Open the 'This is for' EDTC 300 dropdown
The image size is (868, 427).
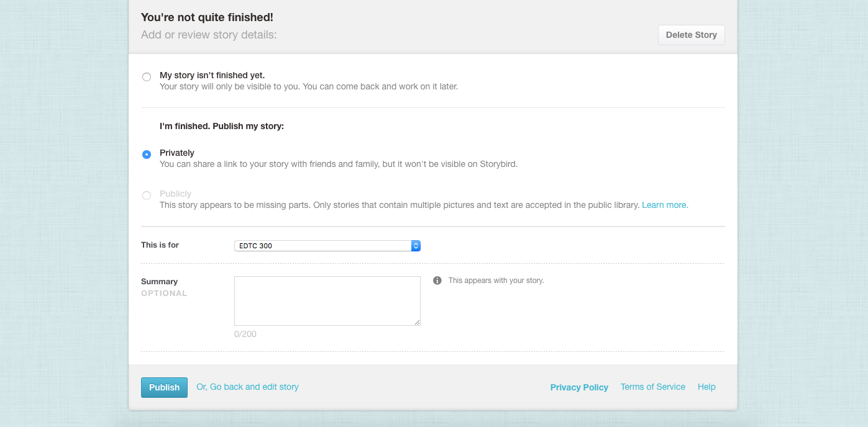click(327, 246)
